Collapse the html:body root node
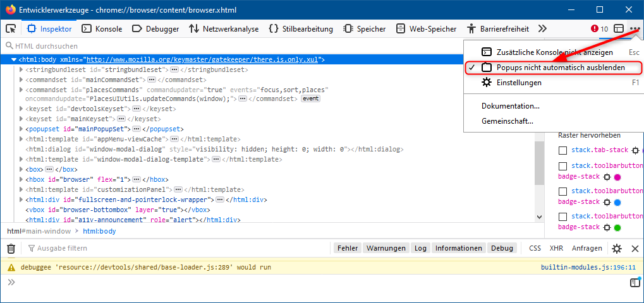Image resolution: width=644 pixels, height=303 pixels. coord(14,59)
